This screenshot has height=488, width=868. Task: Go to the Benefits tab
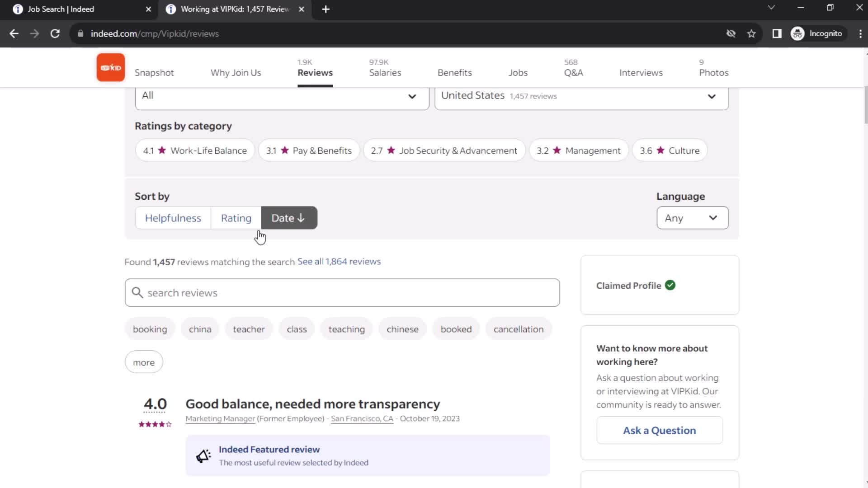pos(455,73)
